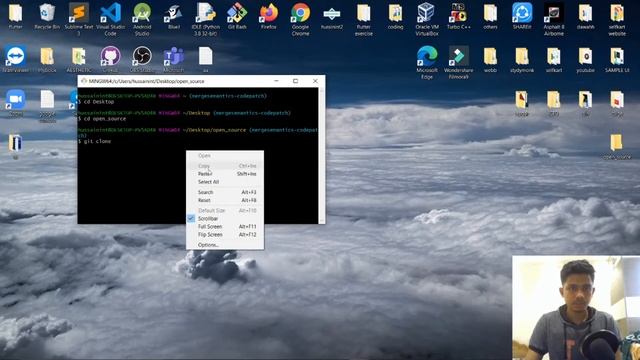Viewport: 640px width, 360px height.
Task: Click the 'git clone' command line text
Action: 97,141
